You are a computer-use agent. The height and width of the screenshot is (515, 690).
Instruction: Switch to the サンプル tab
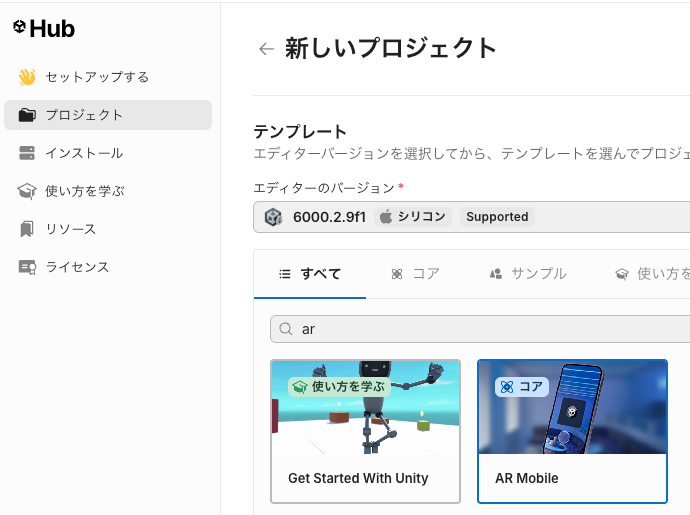[x=529, y=274]
